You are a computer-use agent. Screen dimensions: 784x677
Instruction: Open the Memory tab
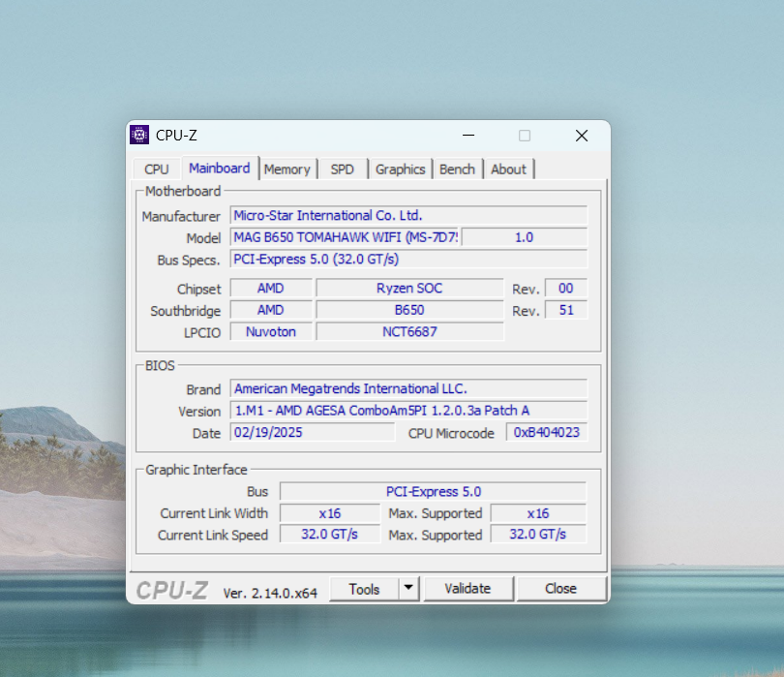tap(286, 169)
